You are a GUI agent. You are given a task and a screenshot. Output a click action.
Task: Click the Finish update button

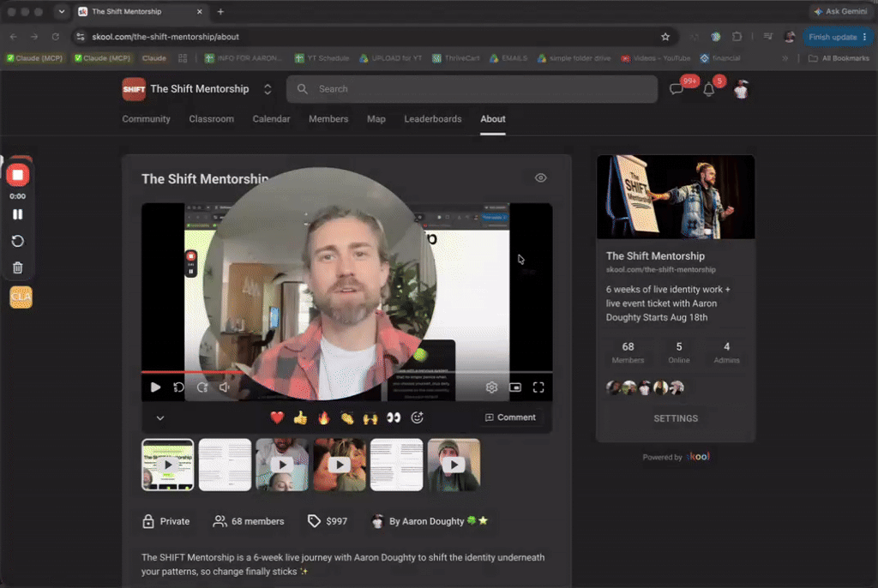pos(837,37)
